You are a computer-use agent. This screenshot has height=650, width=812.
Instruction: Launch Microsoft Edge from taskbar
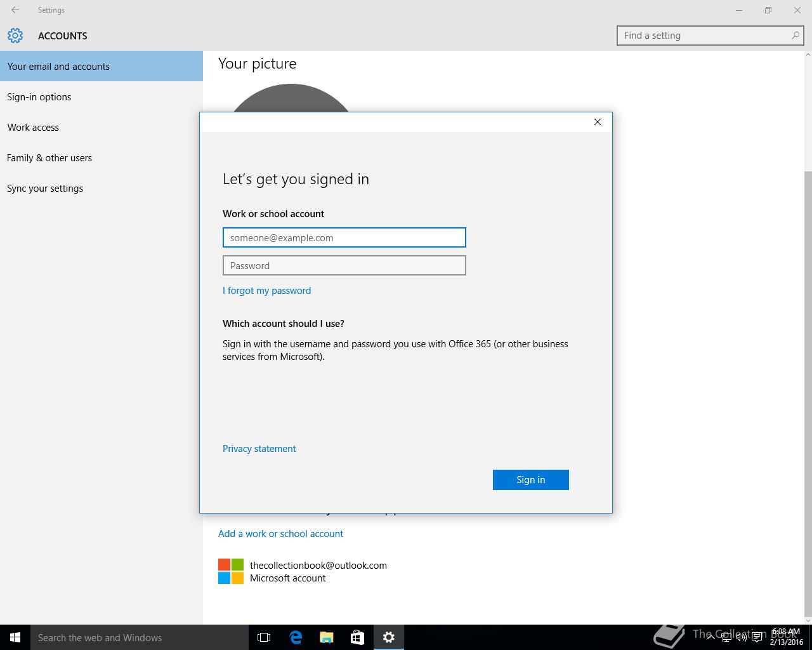click(296, 637)
